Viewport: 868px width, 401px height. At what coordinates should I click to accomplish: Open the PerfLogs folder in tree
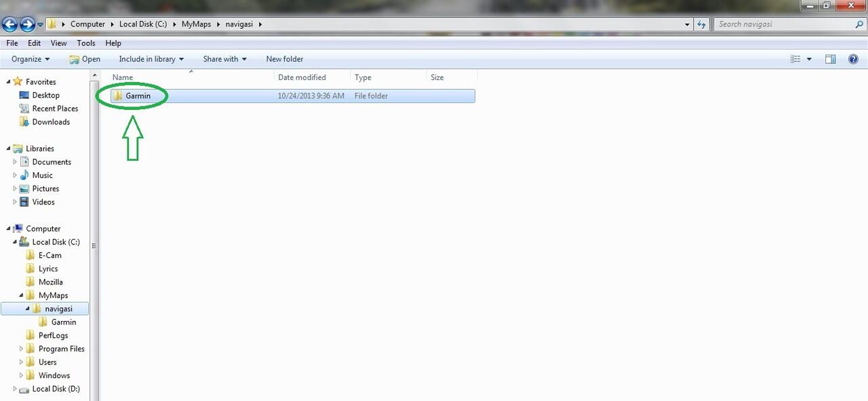click(54, 335)
